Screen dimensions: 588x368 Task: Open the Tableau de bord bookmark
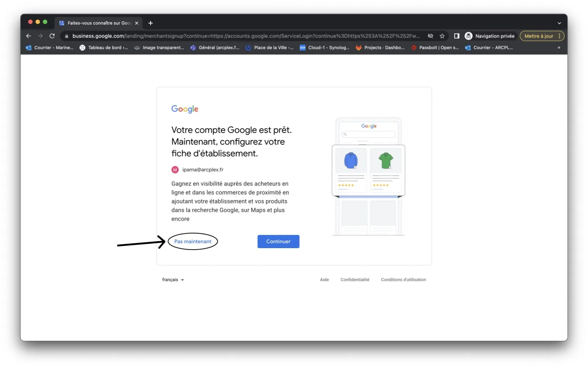click(104, 48)
